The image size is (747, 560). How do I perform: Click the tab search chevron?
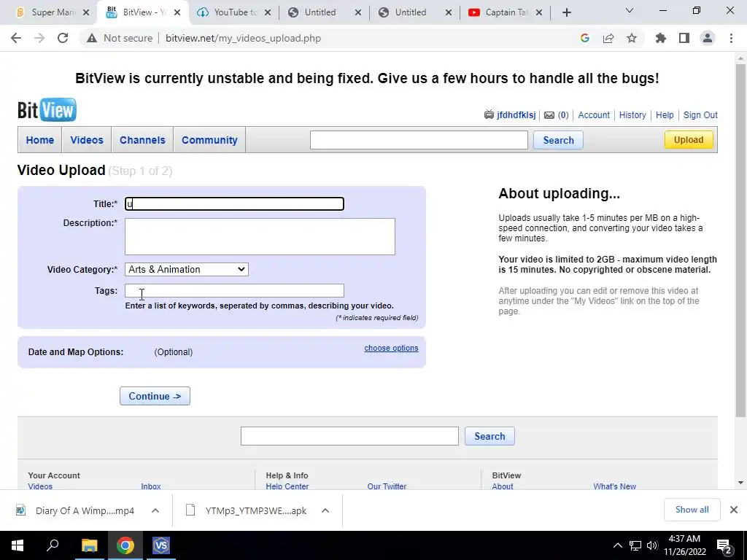630,10
